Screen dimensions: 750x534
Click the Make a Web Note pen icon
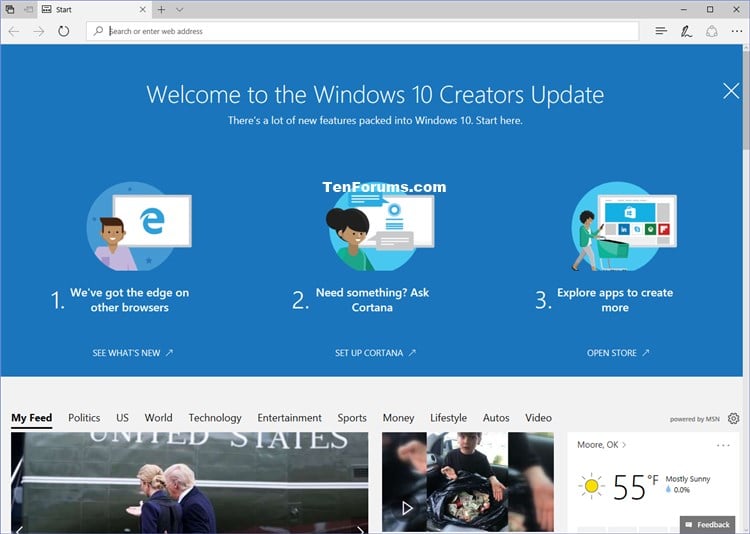pyautogui.click(x=686, y=32)
